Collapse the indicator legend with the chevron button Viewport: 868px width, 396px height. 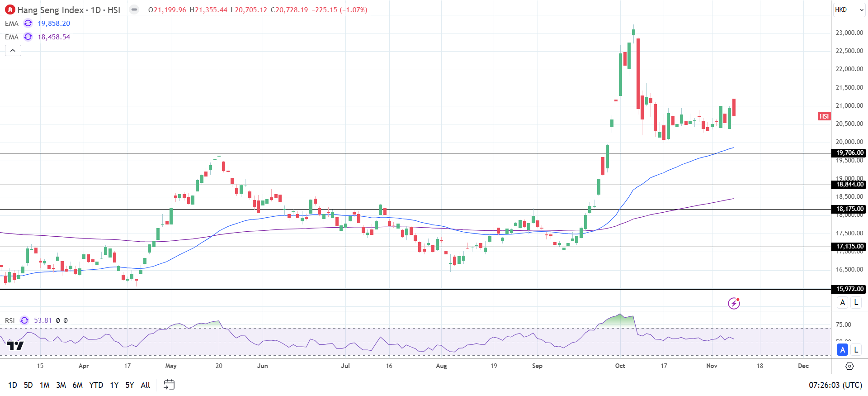[13, 50]
